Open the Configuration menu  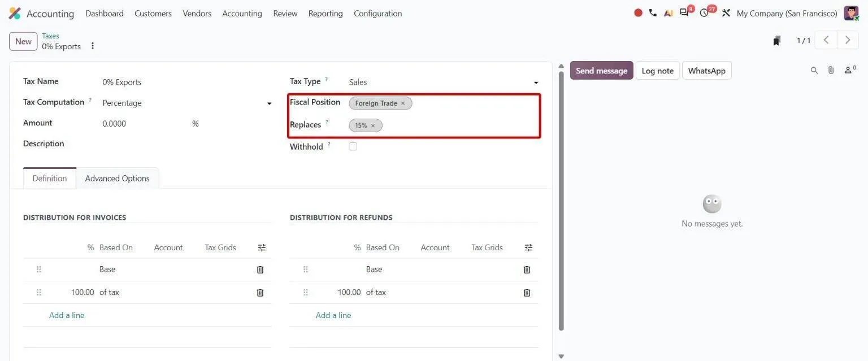(x=378, y=13)
